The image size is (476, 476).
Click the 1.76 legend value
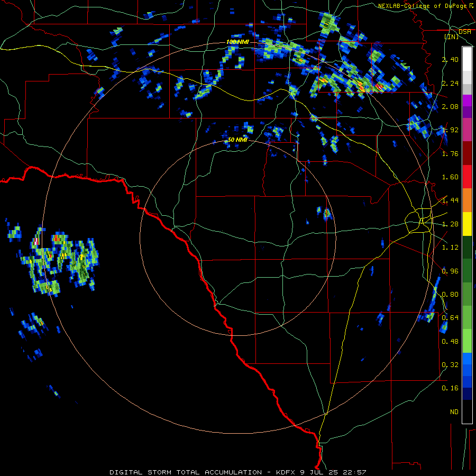pyautogui.click(x=450, y=153)
